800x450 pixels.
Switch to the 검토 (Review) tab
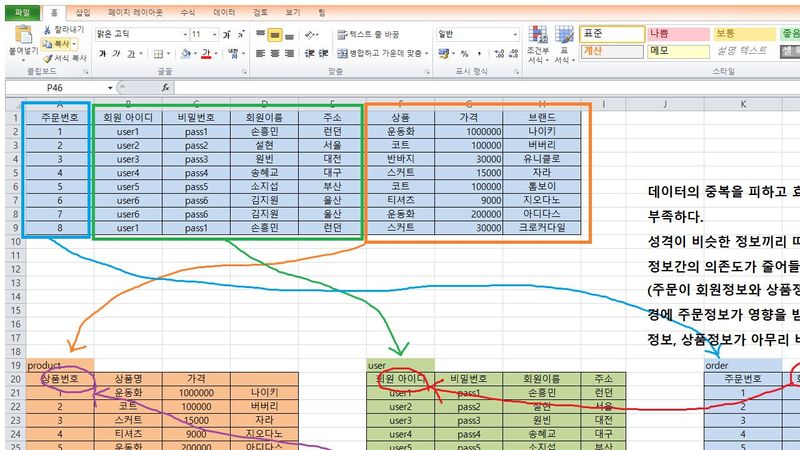click(260, 12)
